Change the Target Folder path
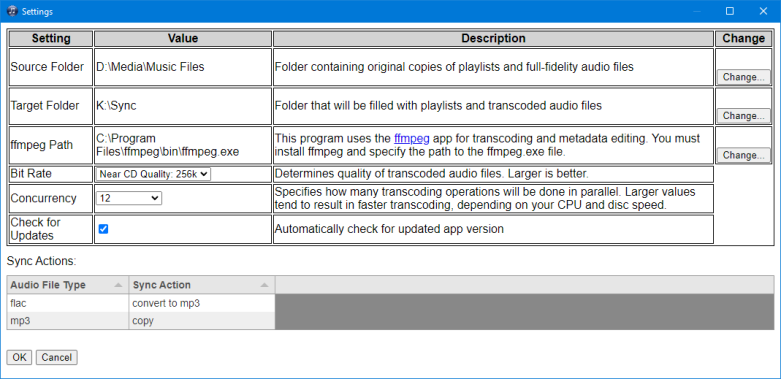Screen dimensions: 781x379 click(744, 116)
